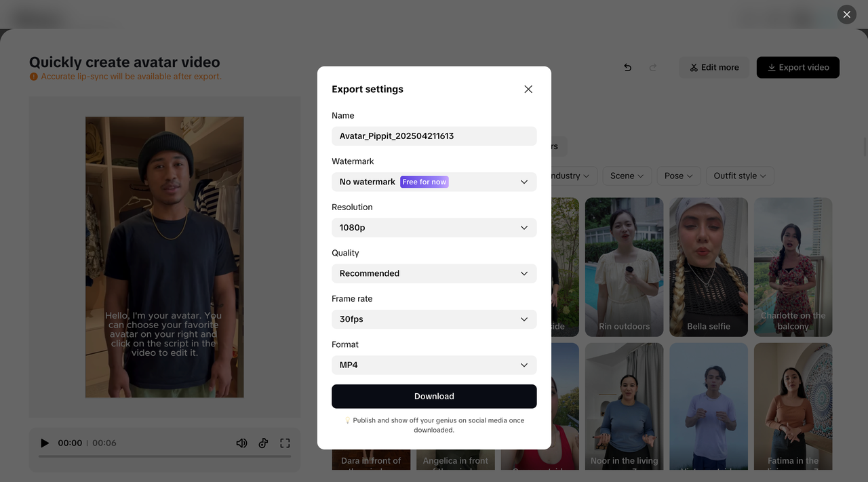Expand the Resolution dropdown showing 1080p
The image size is (868, 482).
(524, 227)
